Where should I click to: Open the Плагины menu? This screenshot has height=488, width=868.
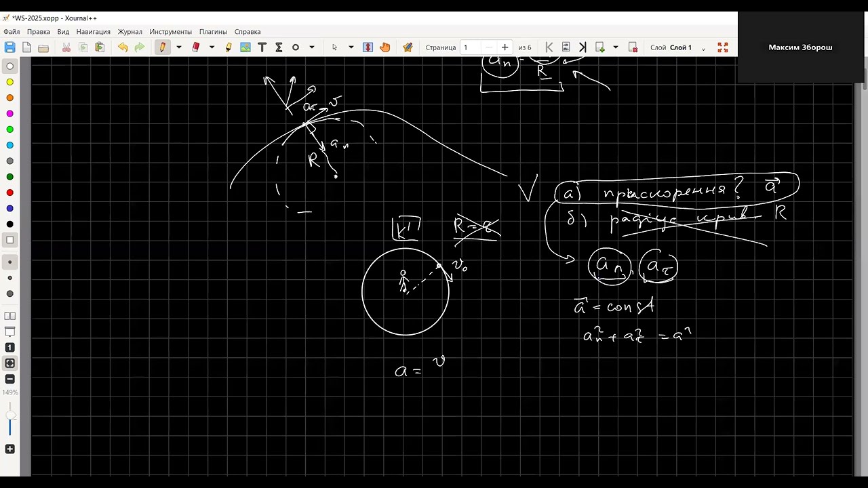tap(213, 31)
